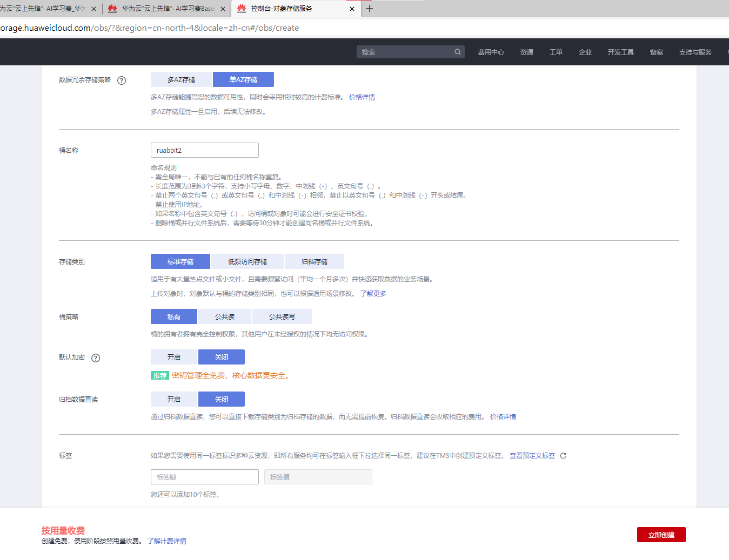Close the AI学习赛Base tab
This screenshot has width=729, height=560.
223,9
